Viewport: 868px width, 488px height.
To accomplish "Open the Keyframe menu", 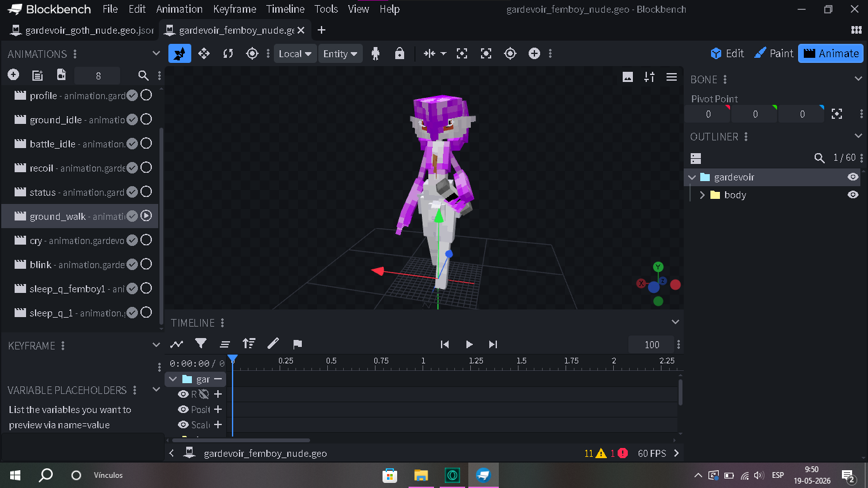I will point(234,9).
